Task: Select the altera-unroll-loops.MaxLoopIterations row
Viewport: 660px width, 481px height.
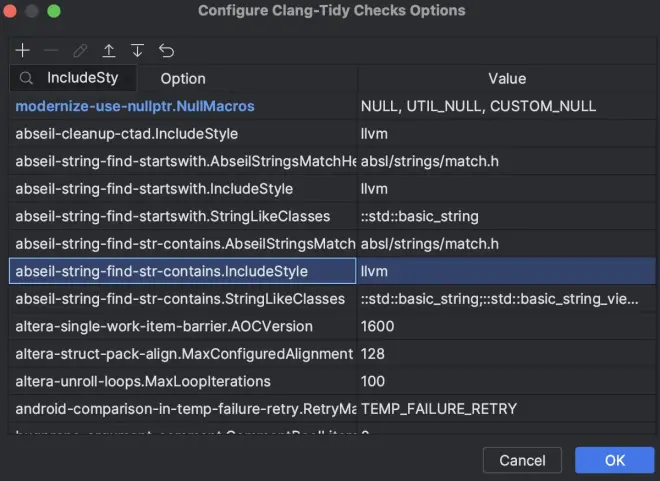Action: pyautogui.click(x=143, y=381)
